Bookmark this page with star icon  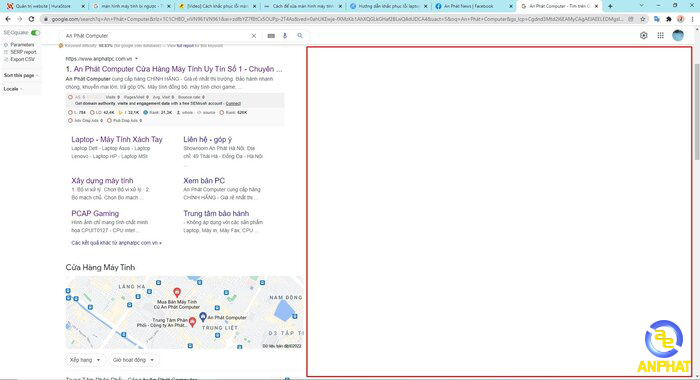(x=642, y=19)
